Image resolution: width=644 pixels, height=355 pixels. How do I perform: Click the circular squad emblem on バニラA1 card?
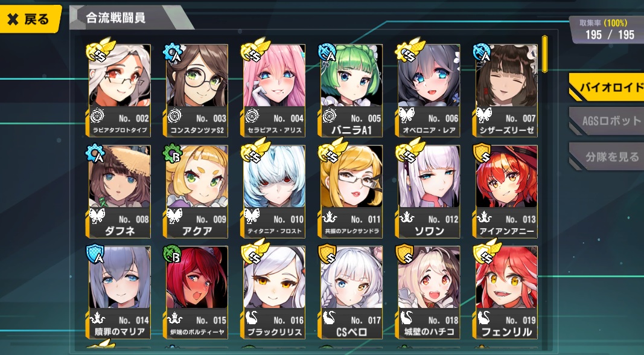(x=330, y=115)
